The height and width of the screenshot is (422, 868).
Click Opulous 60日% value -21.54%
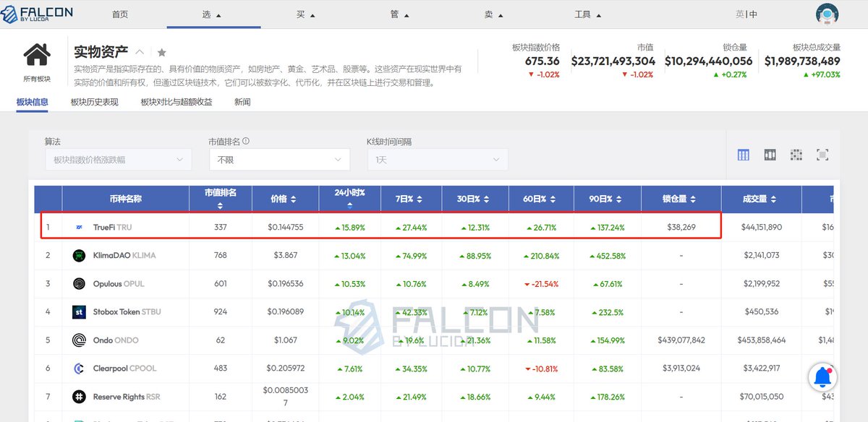pyautogui.click(x=541, y=284)
